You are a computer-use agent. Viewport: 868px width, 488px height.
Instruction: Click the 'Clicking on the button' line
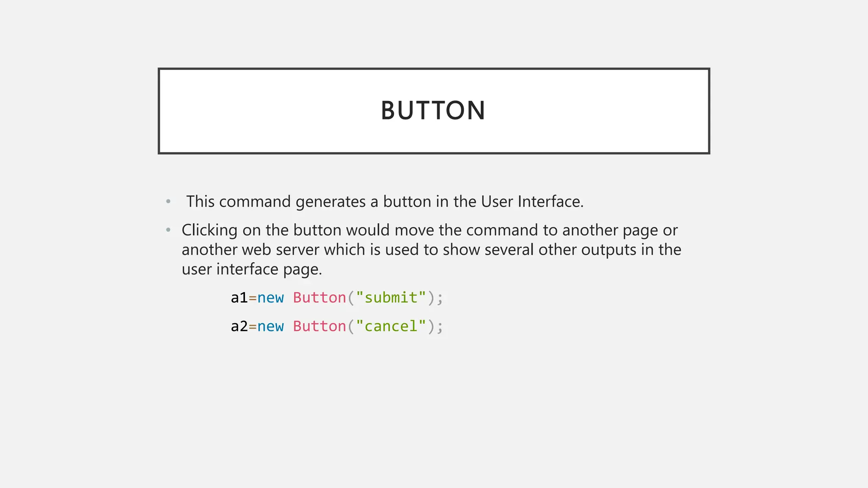[429, 230]
